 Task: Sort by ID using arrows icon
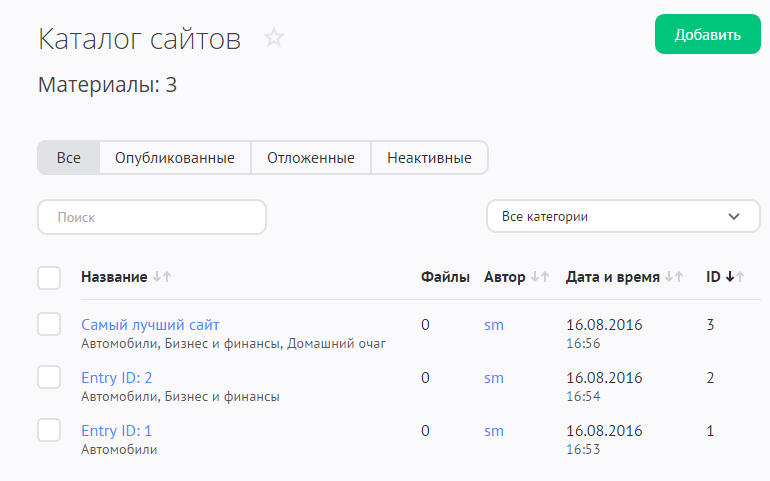tap(735, 277)
